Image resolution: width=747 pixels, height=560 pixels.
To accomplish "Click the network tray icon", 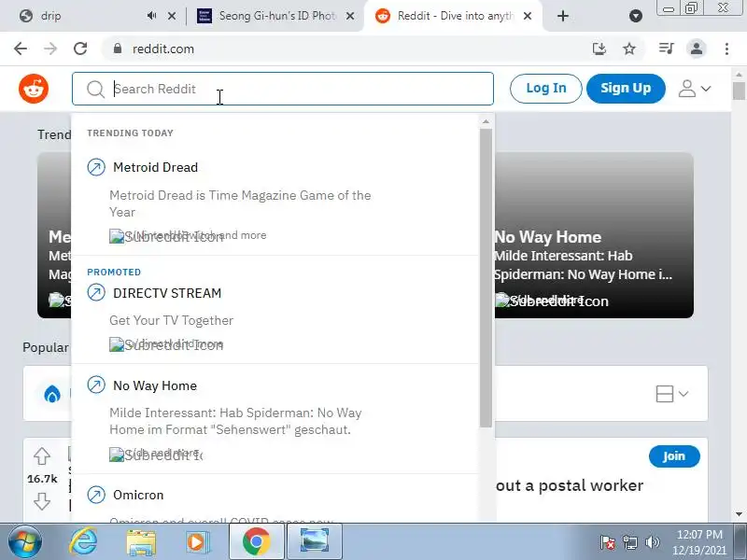I will point(629,542).
